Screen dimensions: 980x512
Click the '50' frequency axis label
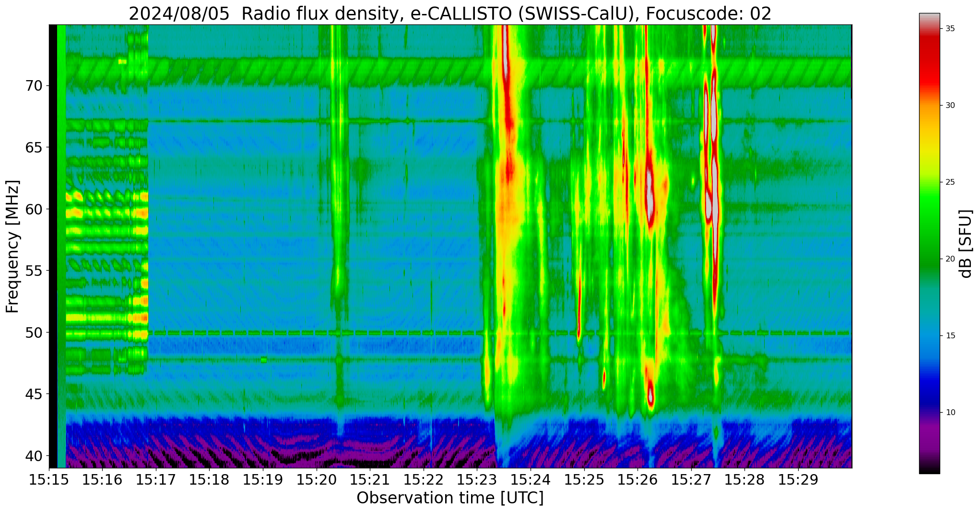(34, 332)
